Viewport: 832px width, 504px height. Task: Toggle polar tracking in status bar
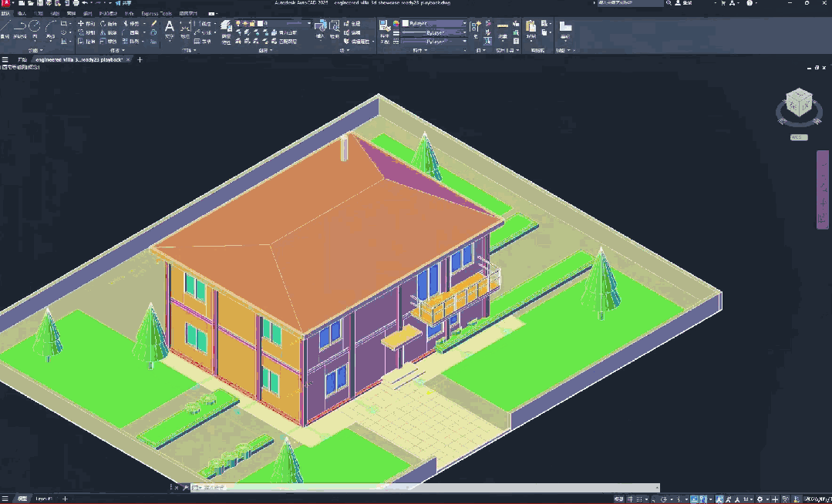[x=664, y=499]
